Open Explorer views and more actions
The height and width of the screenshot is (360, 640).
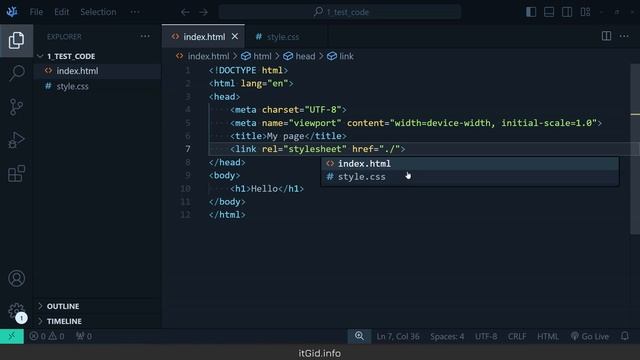point(145,36)
